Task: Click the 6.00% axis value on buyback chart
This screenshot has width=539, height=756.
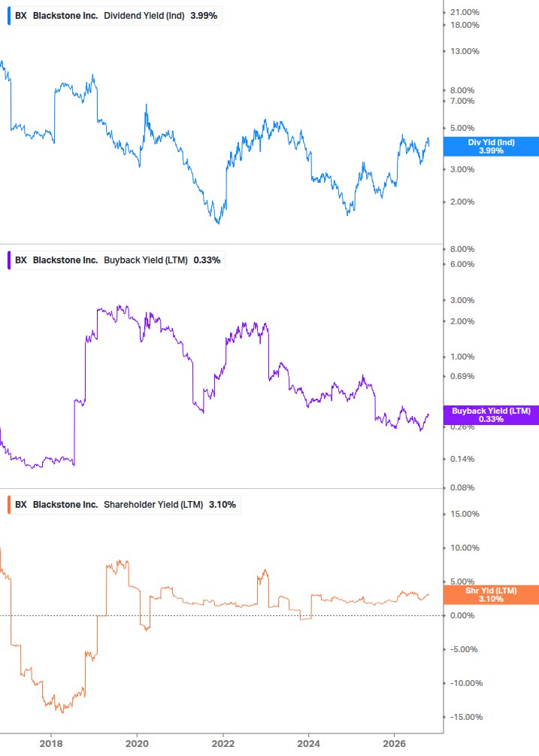Action: point(462,264)
